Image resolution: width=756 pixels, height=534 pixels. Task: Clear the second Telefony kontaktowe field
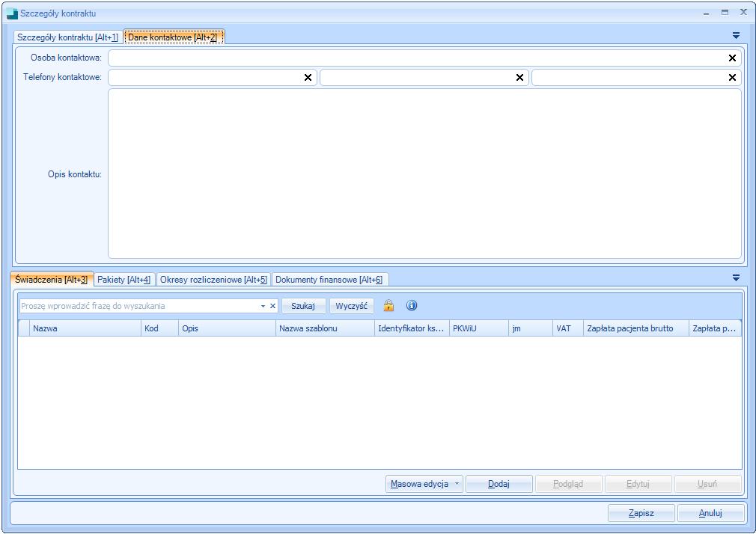coord(519,78)
